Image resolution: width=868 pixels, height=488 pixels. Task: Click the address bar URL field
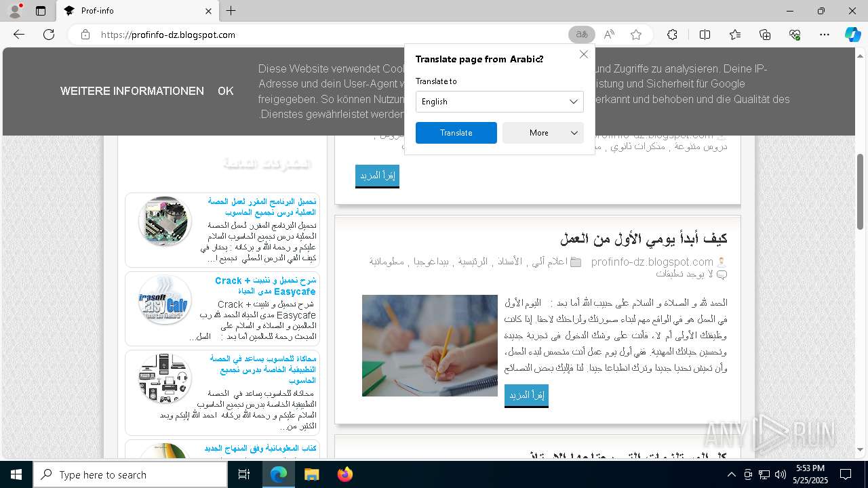coord(332,35)
